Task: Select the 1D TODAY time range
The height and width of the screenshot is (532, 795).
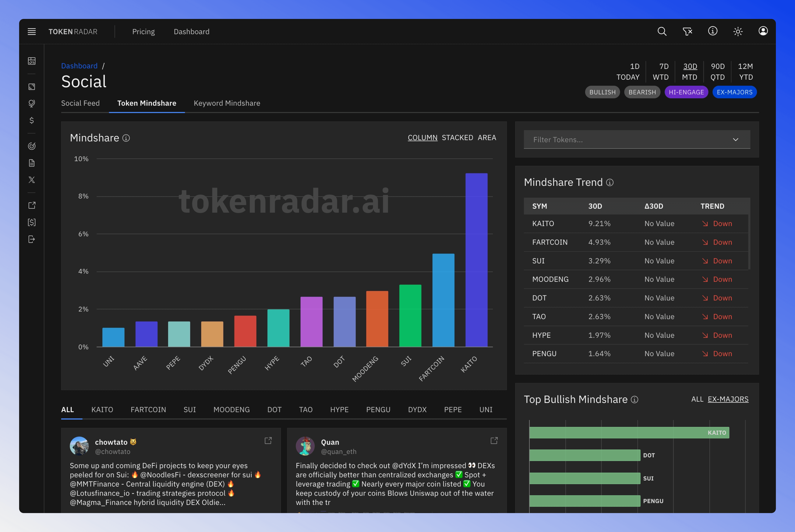Action: click(628, 72)
